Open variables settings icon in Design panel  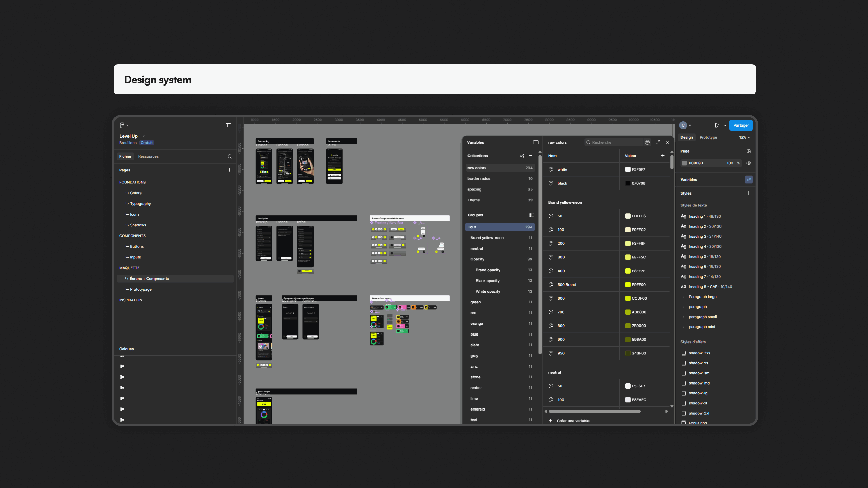pyautogui.click(x=748, y=180)
